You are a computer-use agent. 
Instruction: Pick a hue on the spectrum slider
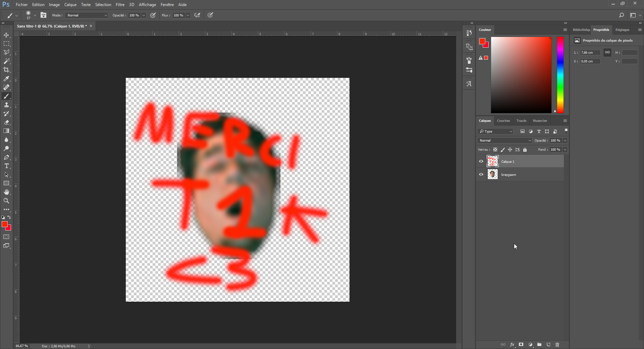(560, 75)
